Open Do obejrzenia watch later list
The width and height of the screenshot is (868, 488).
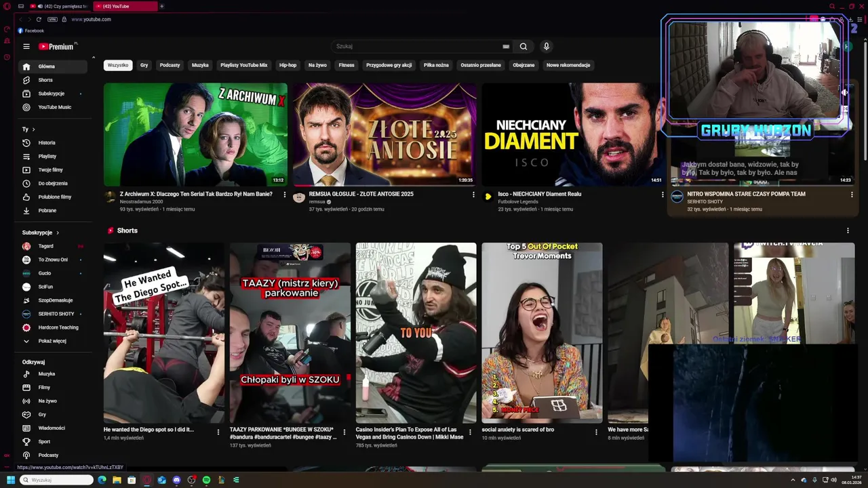click(x=53, y=184)
